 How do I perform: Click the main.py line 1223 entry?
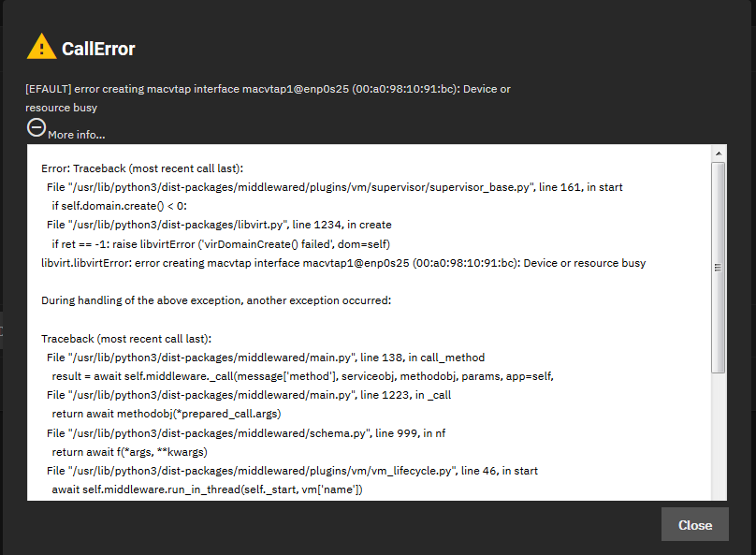[248, 394]
